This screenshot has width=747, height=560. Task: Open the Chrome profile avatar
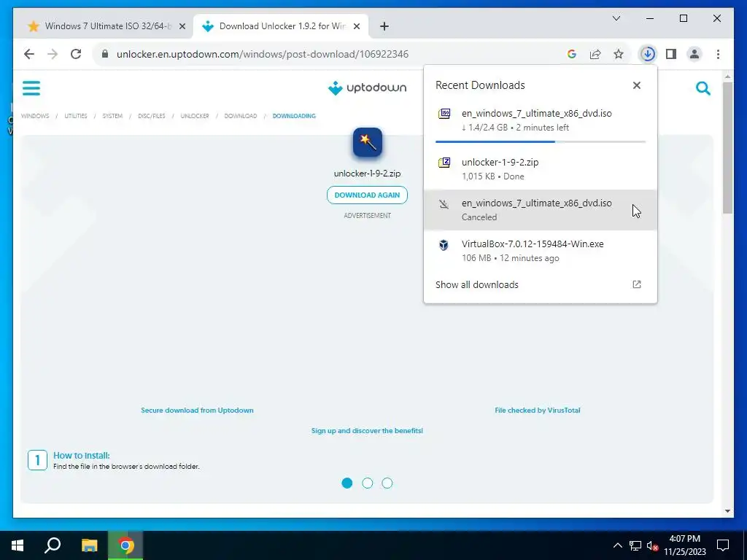click(694, 54)
